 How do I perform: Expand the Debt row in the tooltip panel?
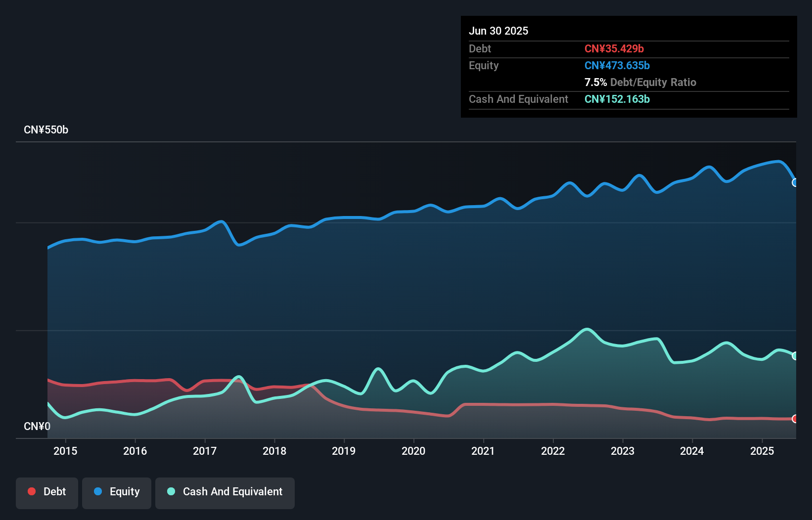[480, 49]
